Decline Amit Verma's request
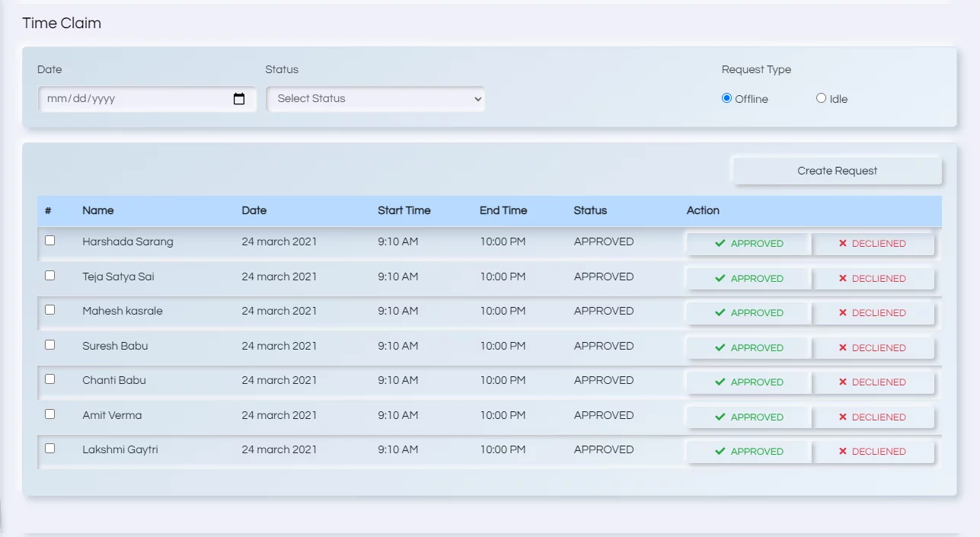Viewport: 980px width, 537px height. (873, 417)
